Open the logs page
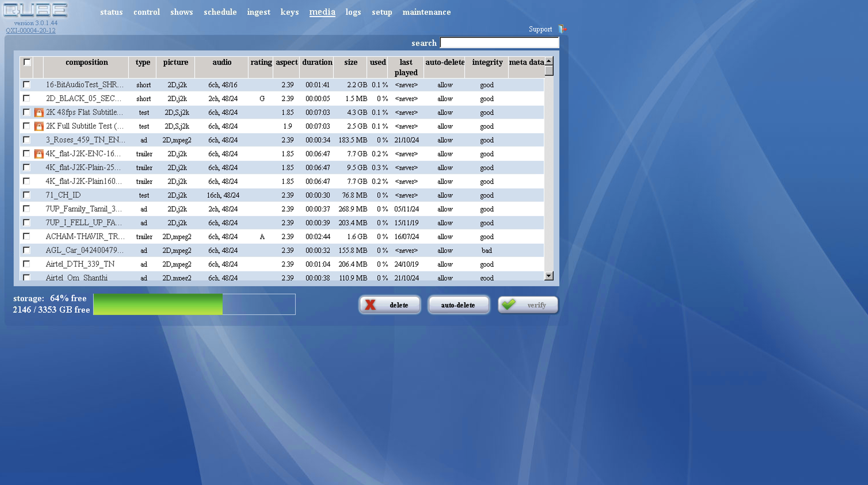The height and width of the screenshot is (485, 868). click(x=353, y=12)
